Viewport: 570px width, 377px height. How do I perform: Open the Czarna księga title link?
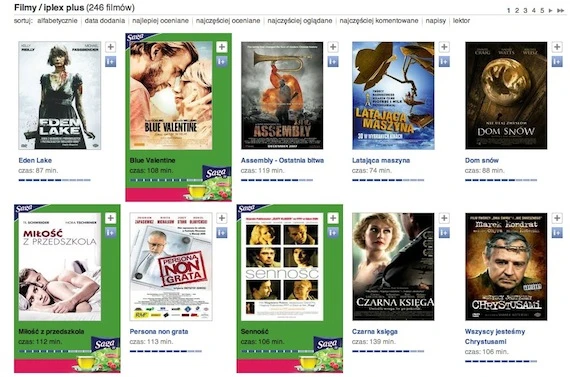(x=375, y=332)
